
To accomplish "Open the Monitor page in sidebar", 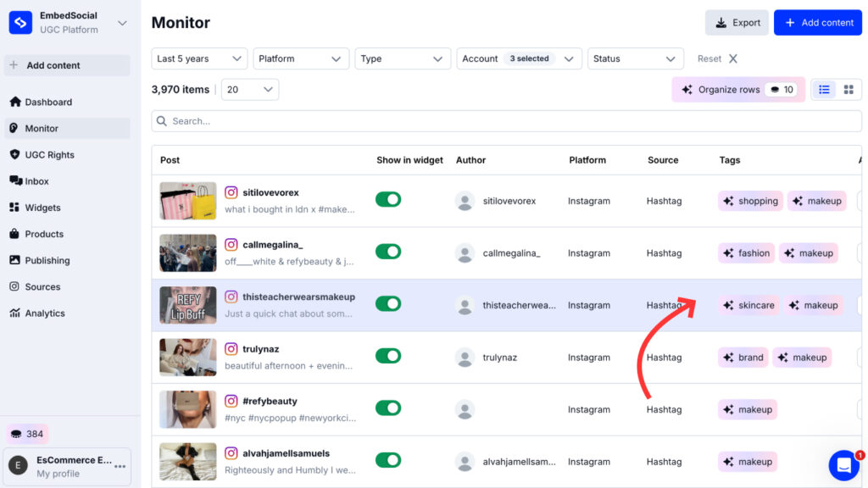I will pos(67,129).
